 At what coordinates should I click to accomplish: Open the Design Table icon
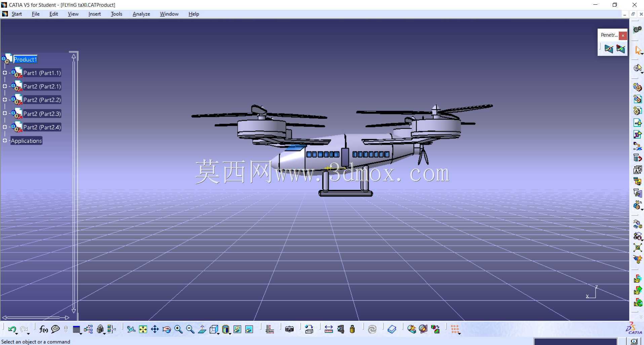coord(76,330)
